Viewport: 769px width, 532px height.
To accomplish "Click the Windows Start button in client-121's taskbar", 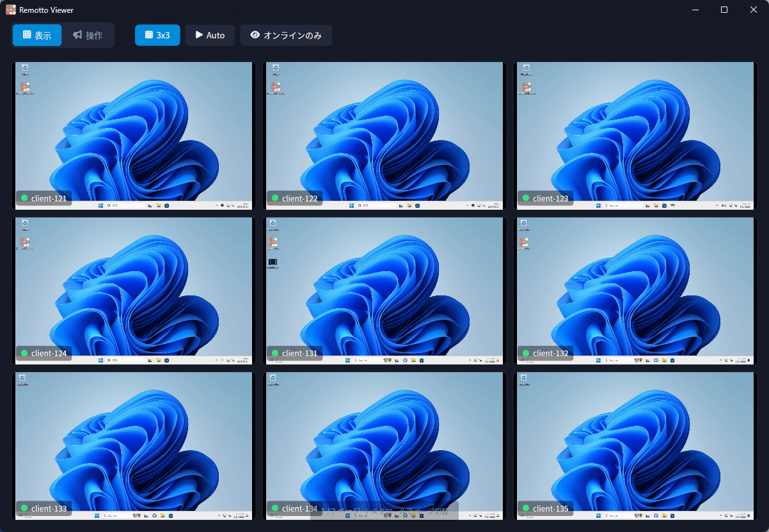I will [100, 206].
